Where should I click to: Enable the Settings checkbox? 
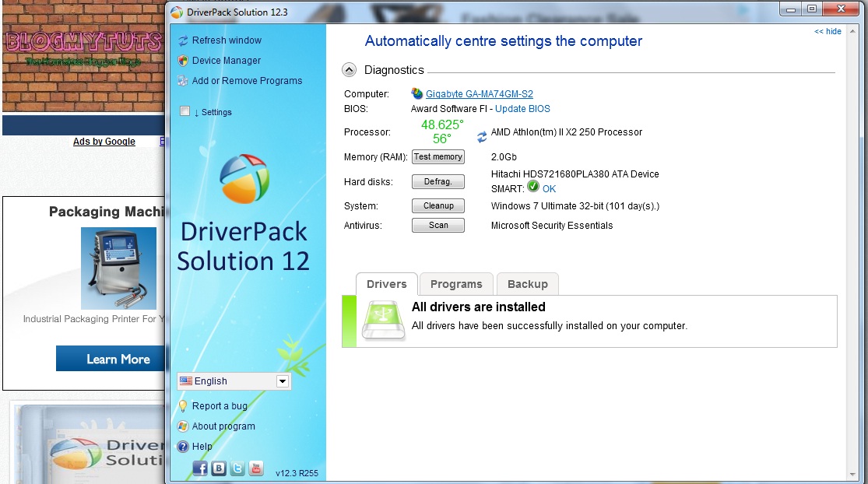pyautogui.click(x=185, y=111)
